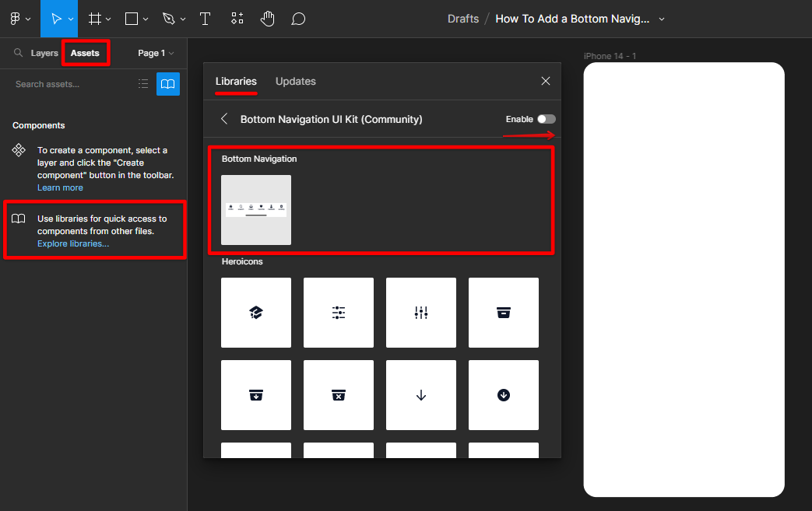This screenshot has width=812, height=511.
Task: Expand the Move tool options arrow
Action: pos(71,19)
